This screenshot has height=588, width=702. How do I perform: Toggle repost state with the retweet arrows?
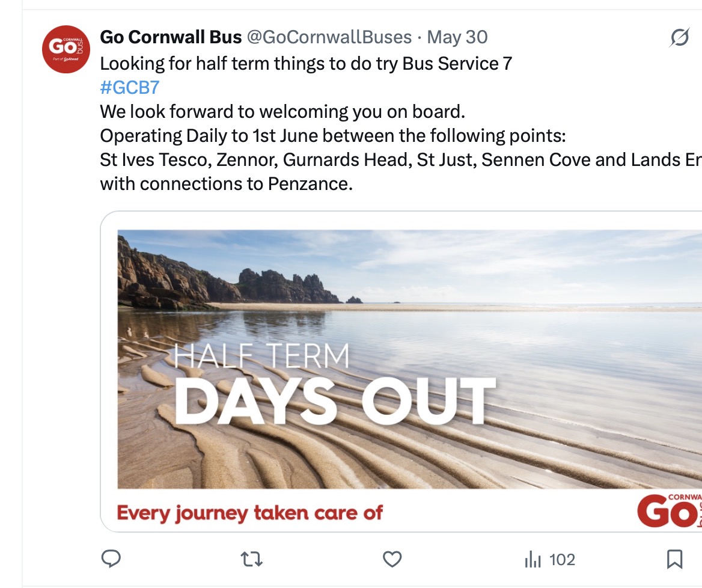[x=251, y=559]
